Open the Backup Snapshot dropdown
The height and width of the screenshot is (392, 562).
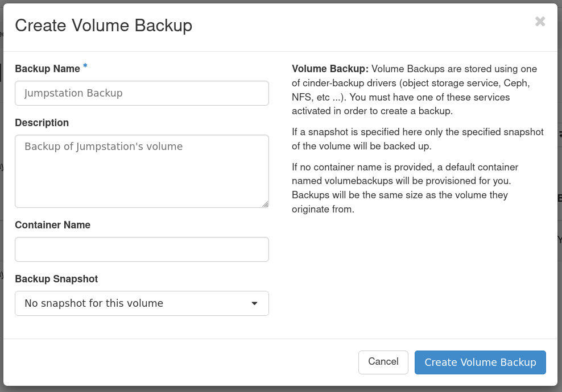point(142,303)
